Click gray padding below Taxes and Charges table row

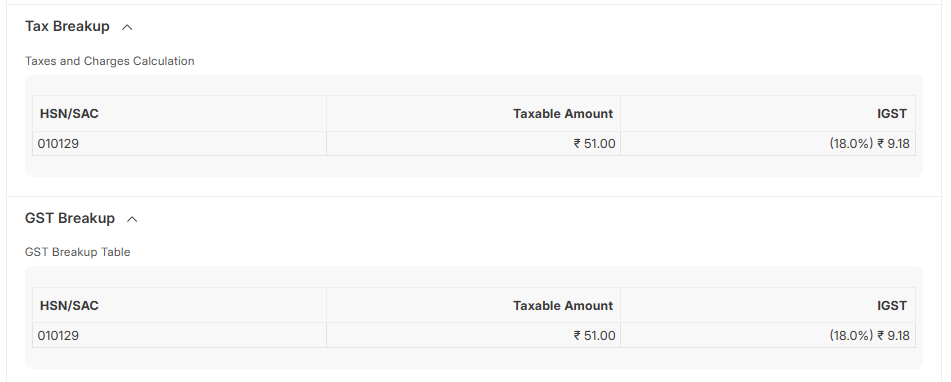coord(474,166)
